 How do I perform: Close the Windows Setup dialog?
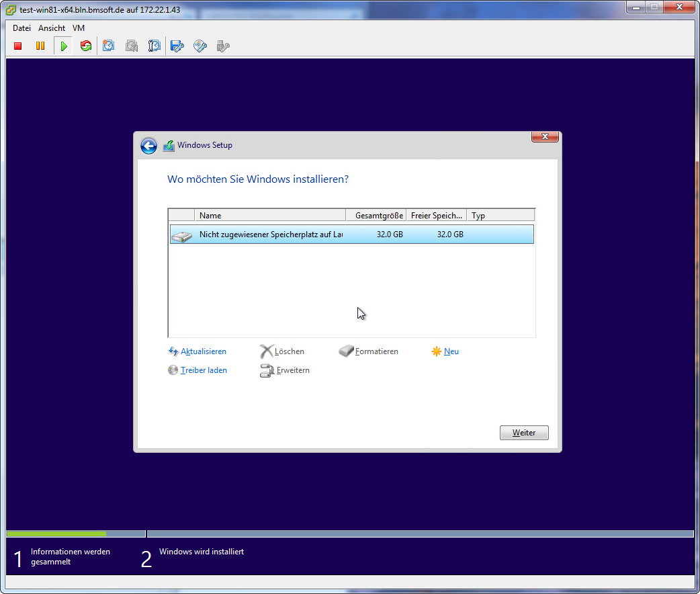tap(545, 136)
